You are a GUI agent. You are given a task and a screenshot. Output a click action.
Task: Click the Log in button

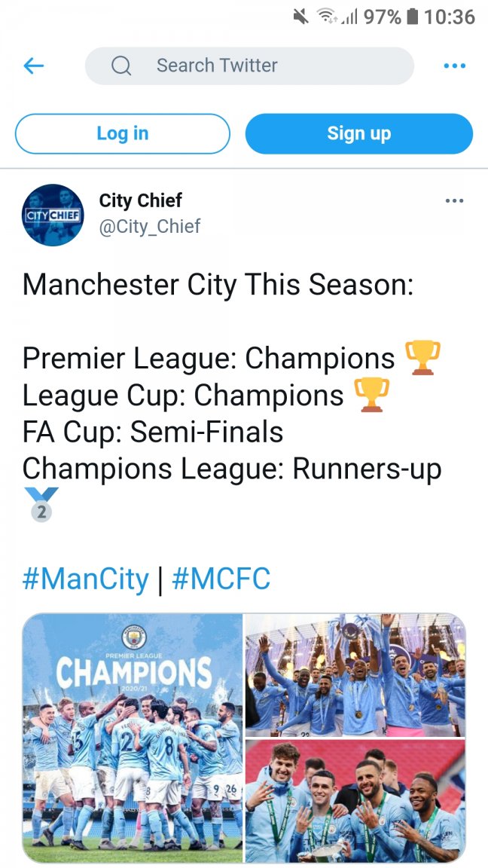123,134
